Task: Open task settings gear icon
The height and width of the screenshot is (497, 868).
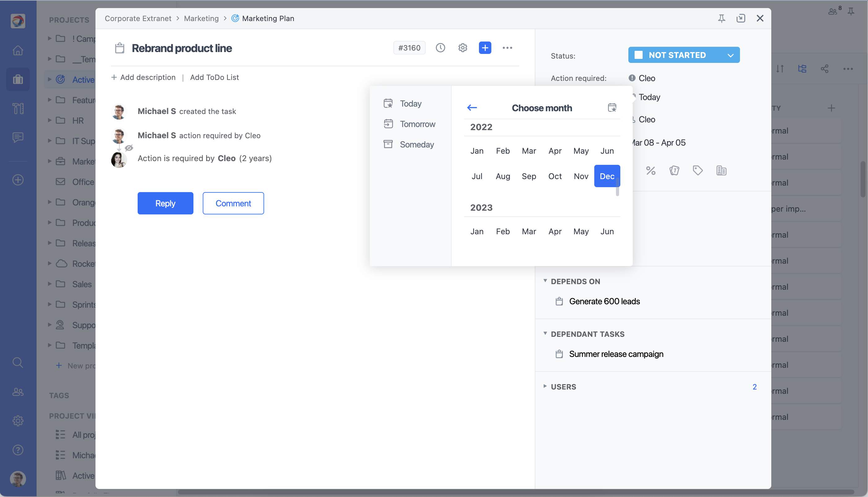Action: pyautogui.click(x=462, y=48)
